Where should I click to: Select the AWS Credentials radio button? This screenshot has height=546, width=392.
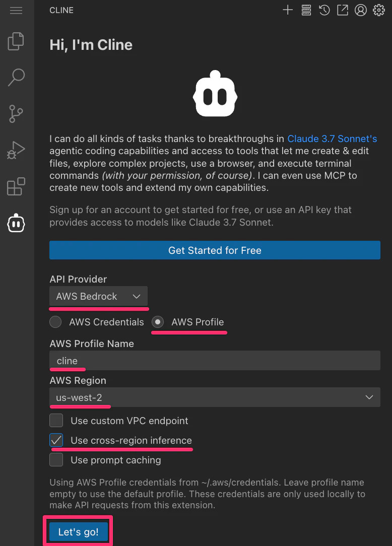55,322
